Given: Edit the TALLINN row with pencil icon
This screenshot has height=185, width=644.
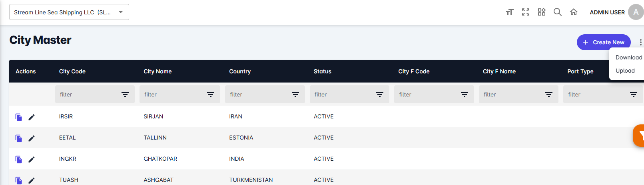Looking at the screenshot, I should pyautogui.click(x=32, y=138).
